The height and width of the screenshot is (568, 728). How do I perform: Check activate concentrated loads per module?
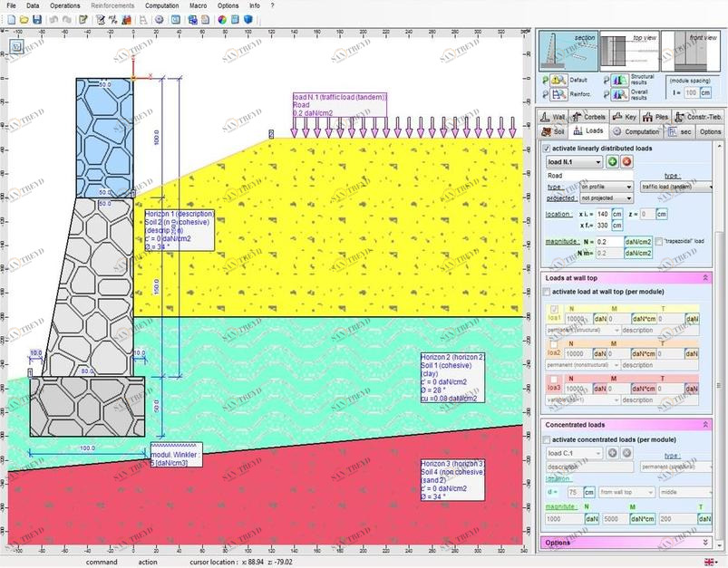pyautogui.click(x=546, y=438)
